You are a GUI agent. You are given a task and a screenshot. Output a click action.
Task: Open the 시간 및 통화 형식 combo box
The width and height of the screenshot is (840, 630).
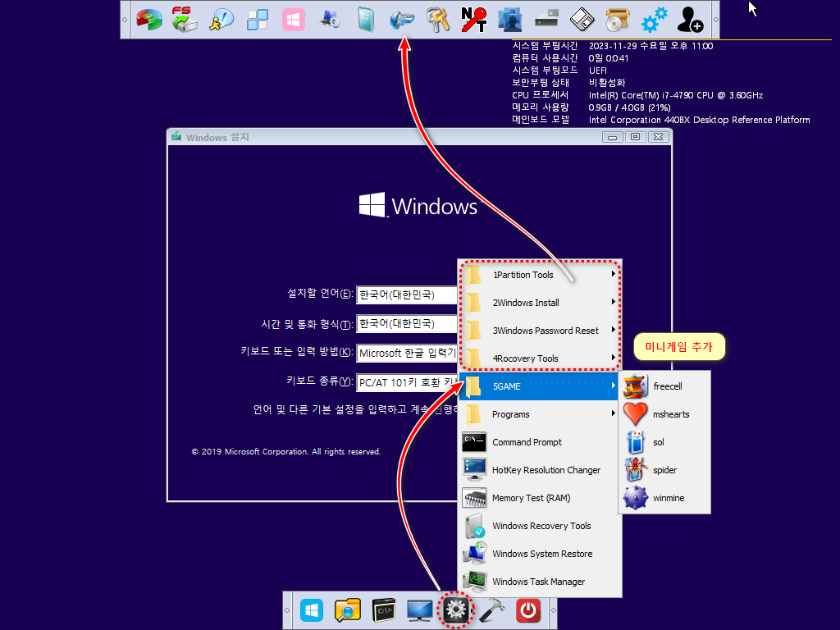(x=407, y=323)
